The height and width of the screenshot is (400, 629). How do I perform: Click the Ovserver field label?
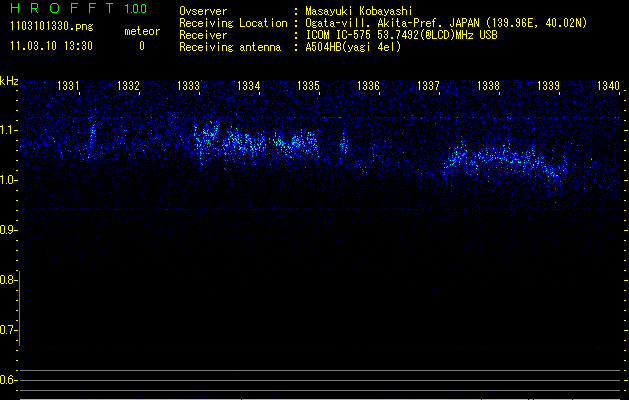(203, 11)
